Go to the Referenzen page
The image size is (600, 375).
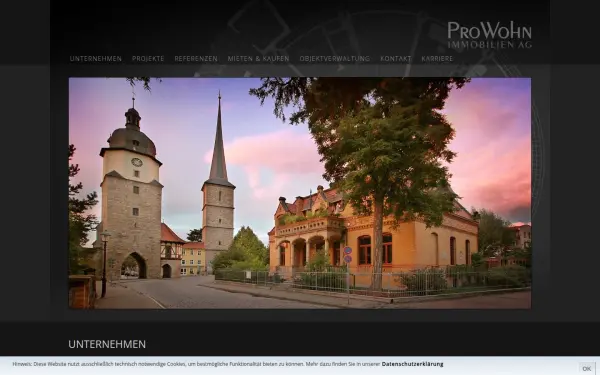pos(196,59)
